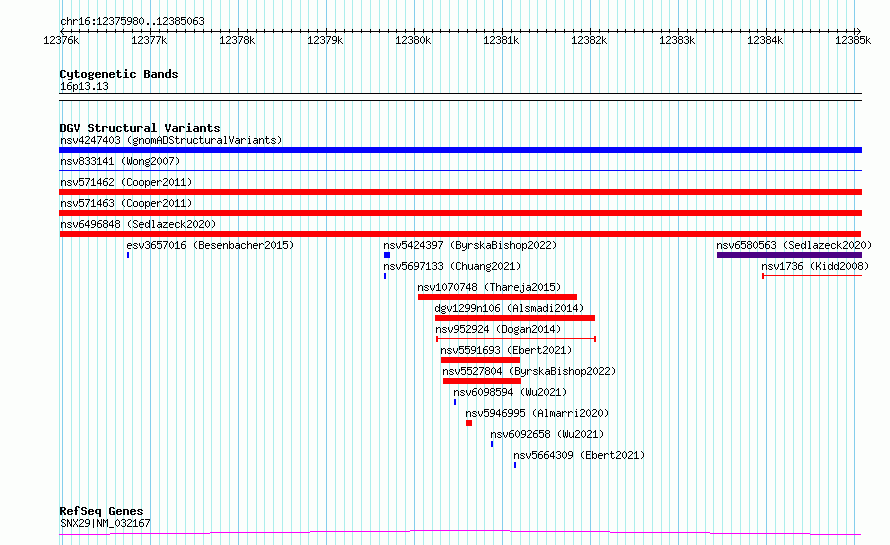Viewport: 890px width, 545px height.
Task: Click the 12384k ruler tick label
Action: click(x=765, y=40)
